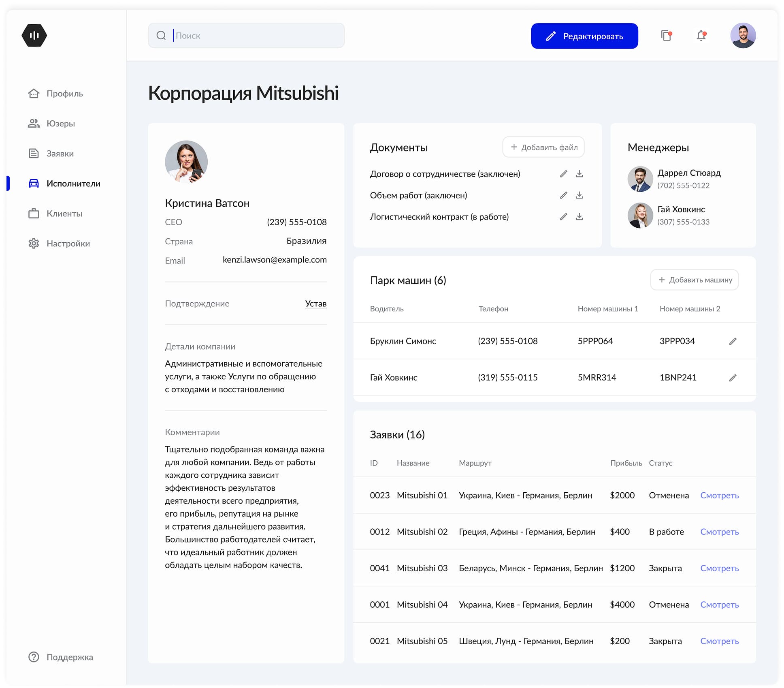
Task: Click the hexagon app logo
Action: pyautogui.click(x=34, y=36)
